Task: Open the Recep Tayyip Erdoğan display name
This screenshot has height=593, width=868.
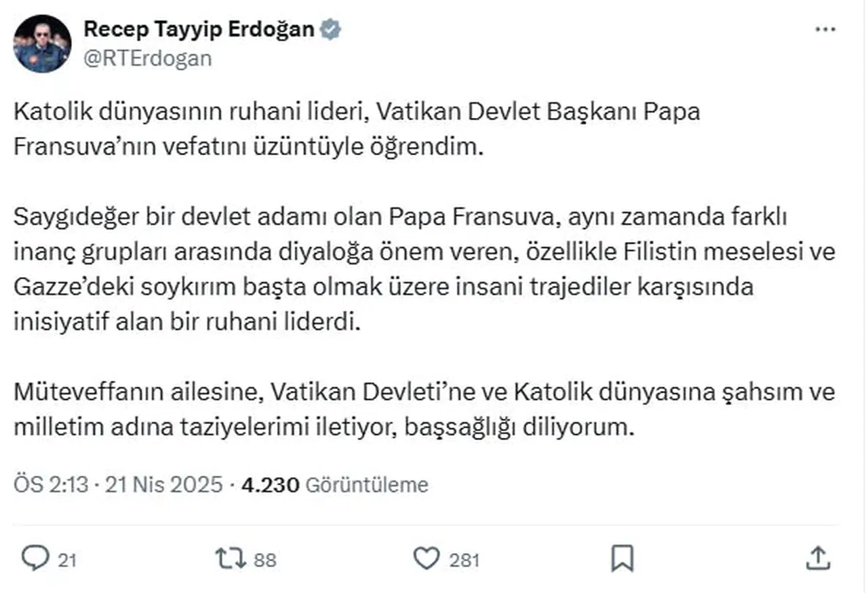Action: 199,30
